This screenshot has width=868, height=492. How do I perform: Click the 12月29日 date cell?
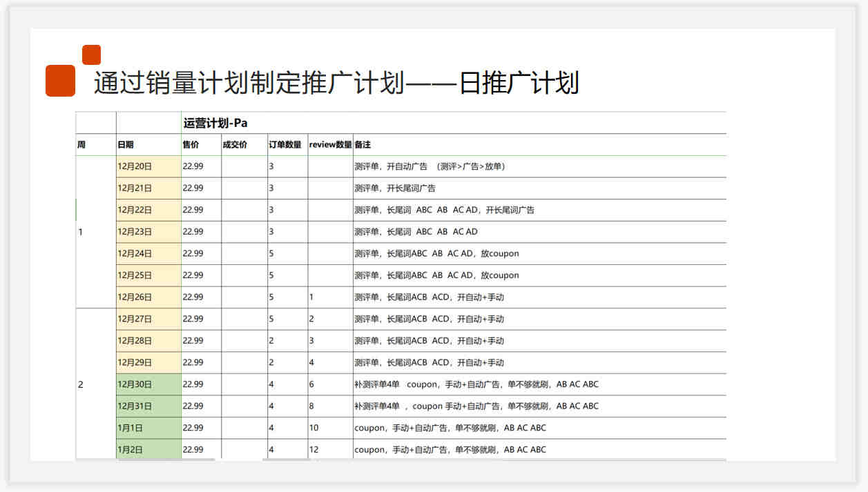click(x=148, y=362)
